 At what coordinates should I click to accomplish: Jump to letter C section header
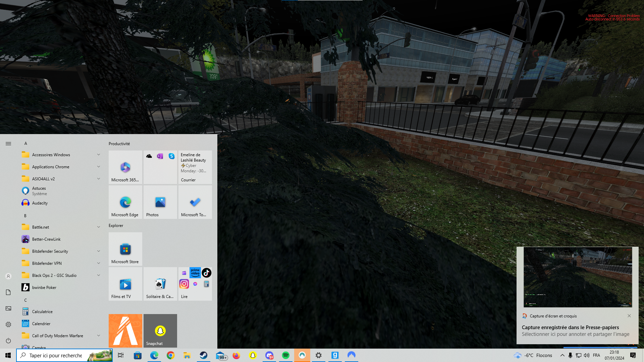pyautogui.click(x=25, y=300)
